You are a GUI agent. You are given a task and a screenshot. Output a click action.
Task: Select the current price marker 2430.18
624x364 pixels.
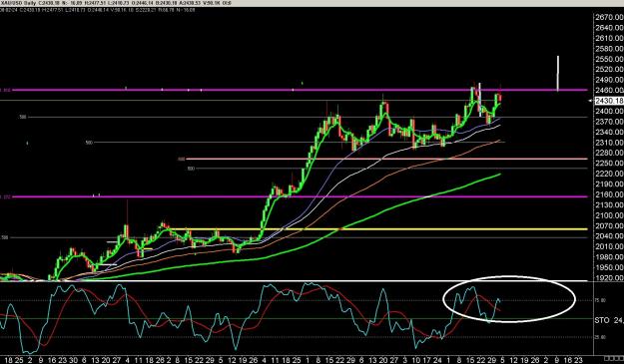point(609,101)
